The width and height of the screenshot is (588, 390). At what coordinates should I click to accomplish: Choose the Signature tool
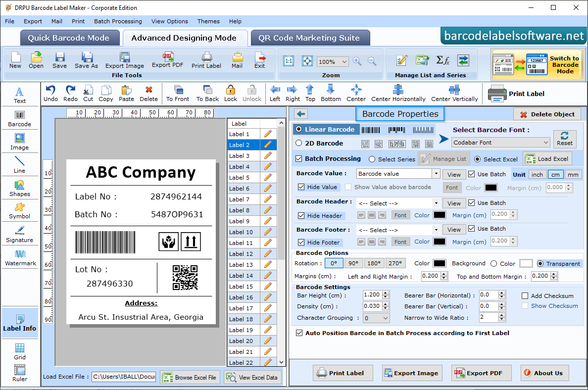pyautogui.click(x=19, y=235)
